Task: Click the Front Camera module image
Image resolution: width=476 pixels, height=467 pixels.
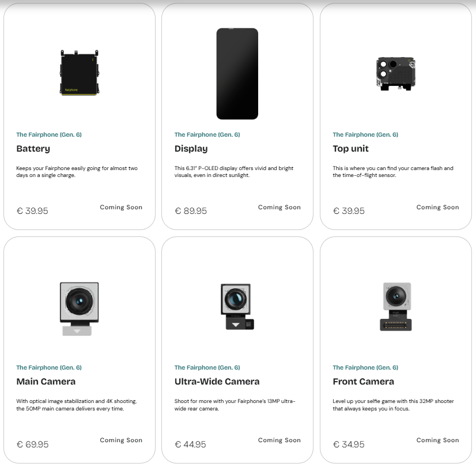Action: (395, 306)
